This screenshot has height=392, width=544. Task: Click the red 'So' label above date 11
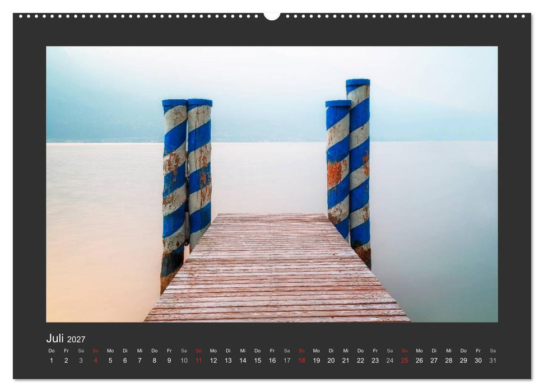(198, 351)
